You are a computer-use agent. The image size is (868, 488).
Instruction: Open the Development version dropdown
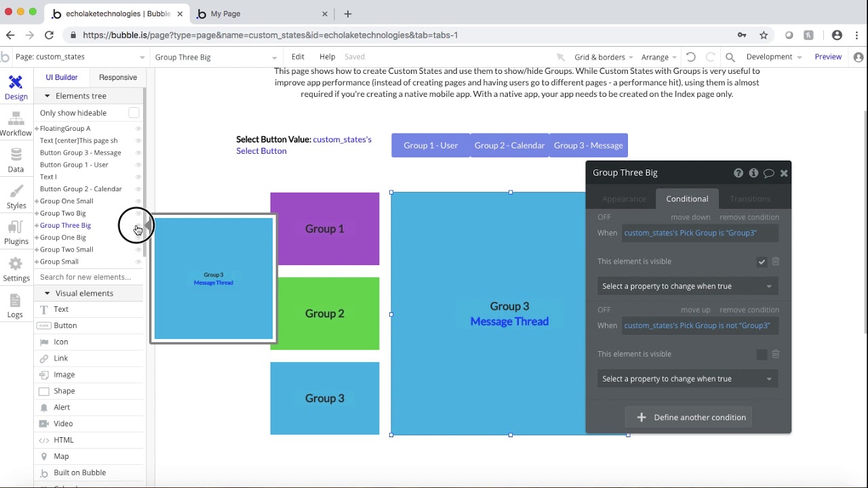coord(774,57)
